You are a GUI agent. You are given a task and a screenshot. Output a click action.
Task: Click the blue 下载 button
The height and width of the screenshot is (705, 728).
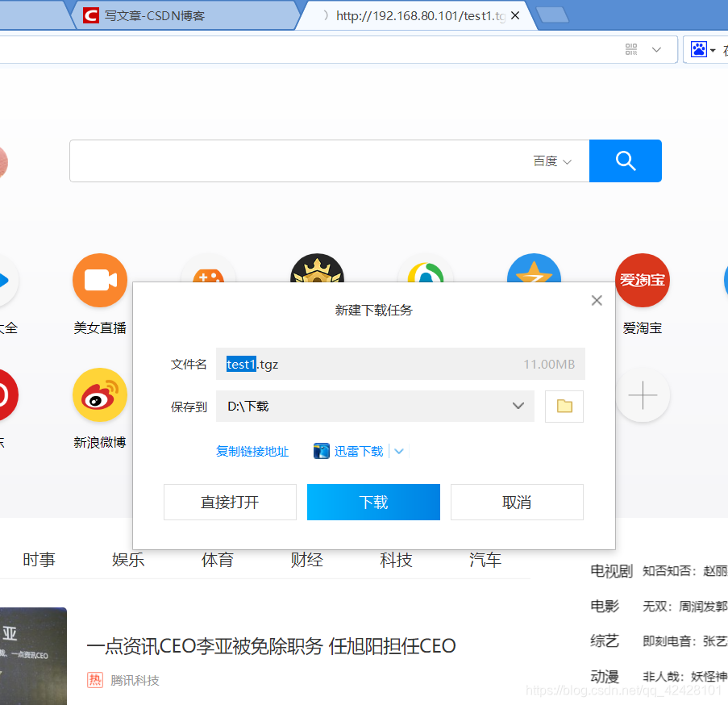tap(373, 502)
